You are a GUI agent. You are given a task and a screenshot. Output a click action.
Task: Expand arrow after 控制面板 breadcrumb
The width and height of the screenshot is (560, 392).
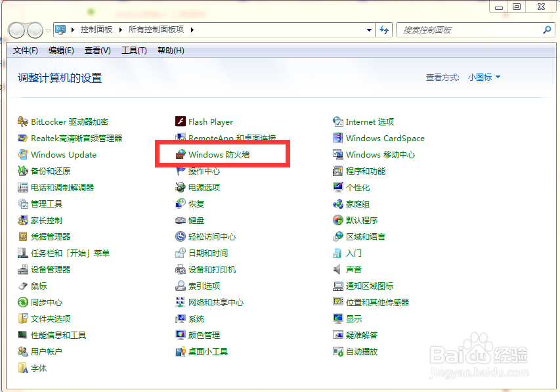pos(120,30)
